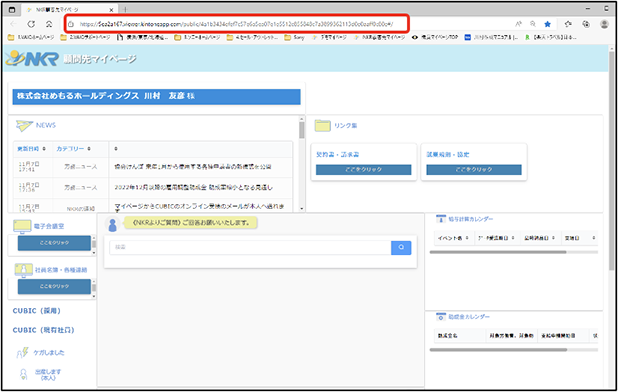Click the 出産します person icon
The height and width of the screenshot is (392, 618).
(x=23, y=374)
